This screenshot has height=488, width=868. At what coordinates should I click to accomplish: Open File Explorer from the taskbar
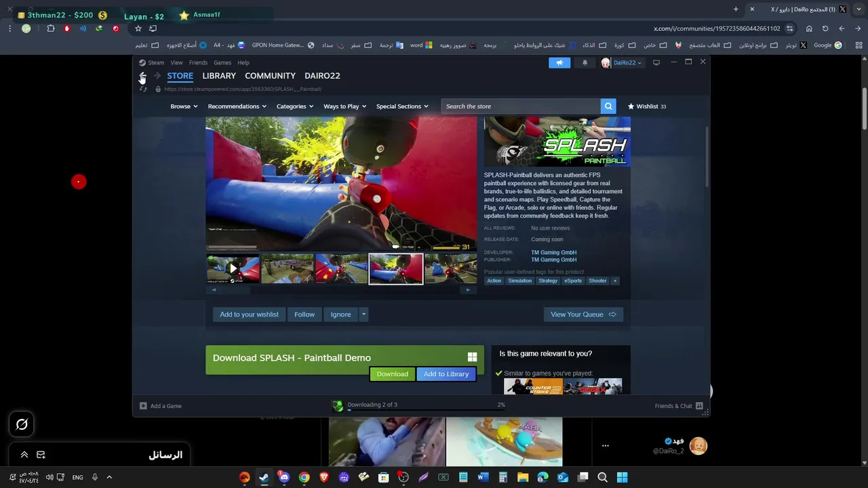coord(523,477)
